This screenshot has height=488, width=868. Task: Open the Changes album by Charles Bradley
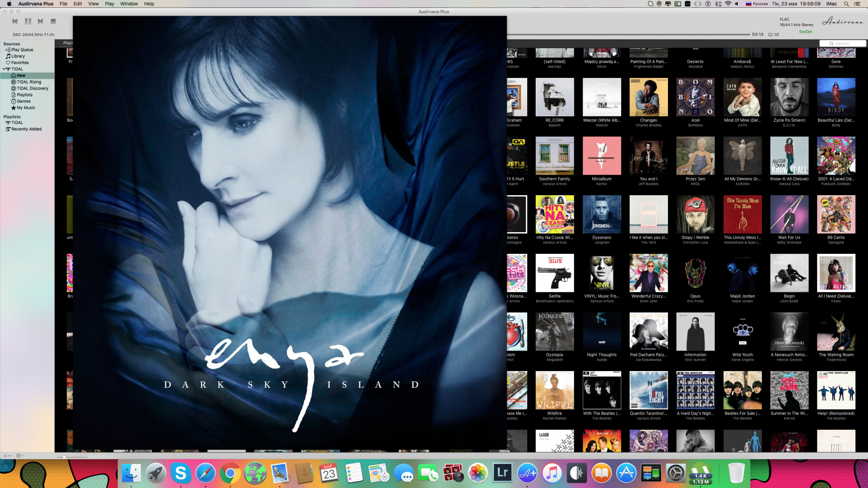point(649,97)
